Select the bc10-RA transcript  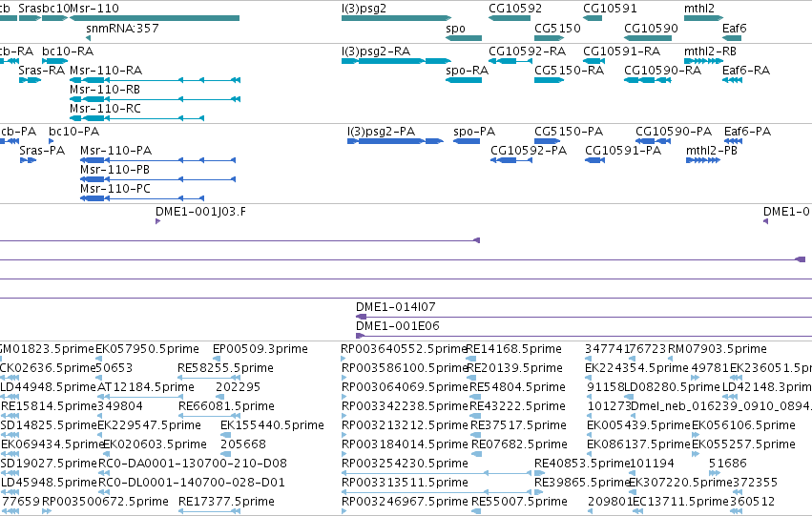coord(55,61)
